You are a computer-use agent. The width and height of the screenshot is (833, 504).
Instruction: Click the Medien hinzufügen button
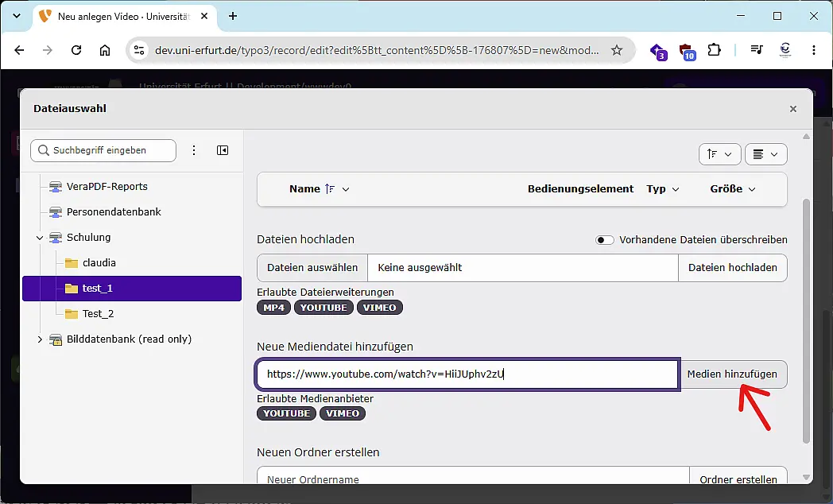point(732,374)
